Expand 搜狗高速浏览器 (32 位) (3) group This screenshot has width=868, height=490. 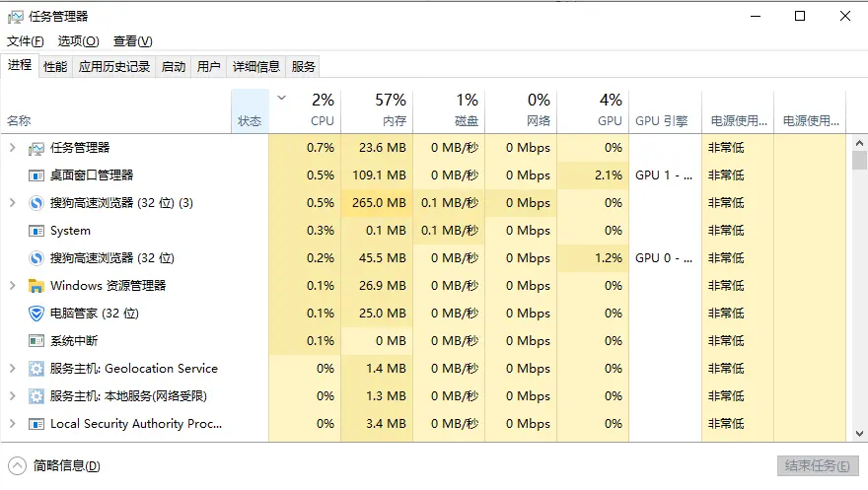point(12,203)
